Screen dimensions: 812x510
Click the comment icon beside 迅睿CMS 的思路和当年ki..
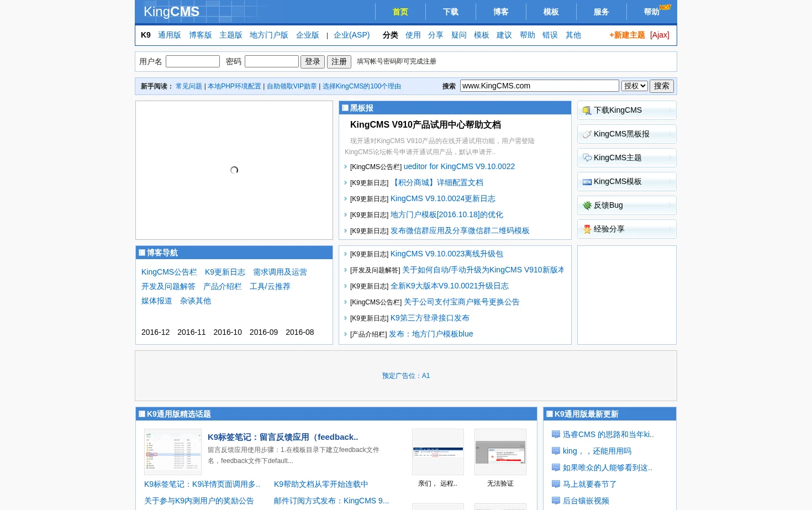click(556, 435)
